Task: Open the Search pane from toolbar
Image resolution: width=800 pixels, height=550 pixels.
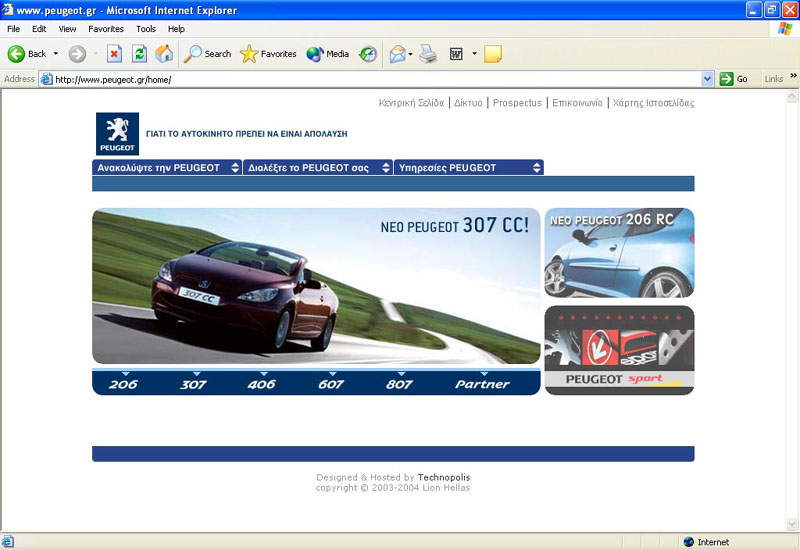Action: 207,54
